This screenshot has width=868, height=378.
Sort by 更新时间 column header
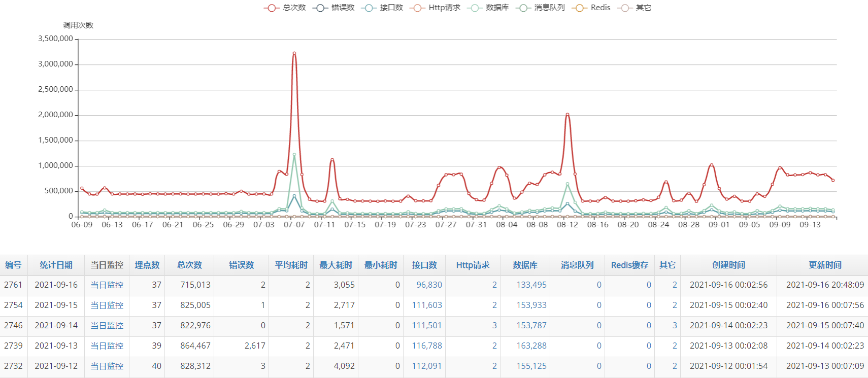(x=825, y=265)
